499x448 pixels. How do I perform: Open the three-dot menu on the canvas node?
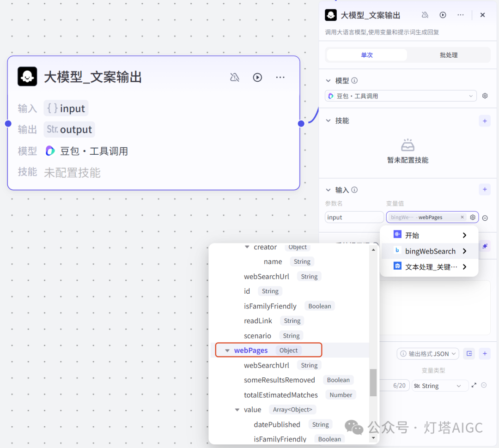click(x=280, y=77)
